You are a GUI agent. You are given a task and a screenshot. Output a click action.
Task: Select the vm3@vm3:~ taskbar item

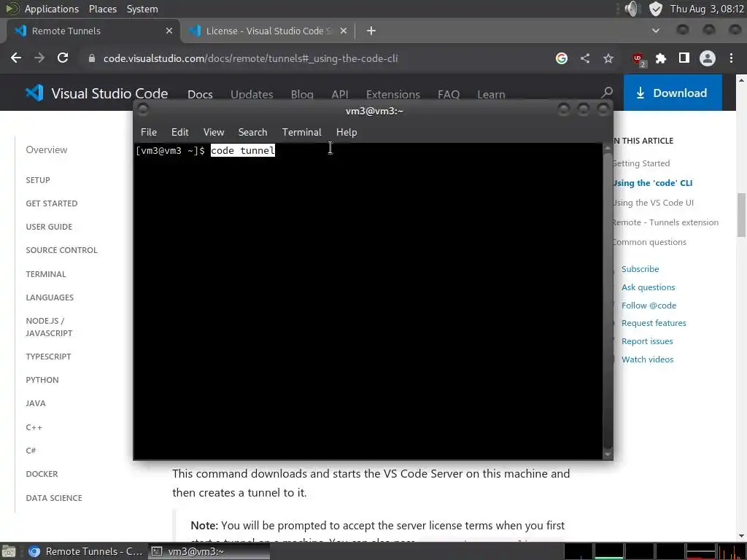click(x=209, y=551)
